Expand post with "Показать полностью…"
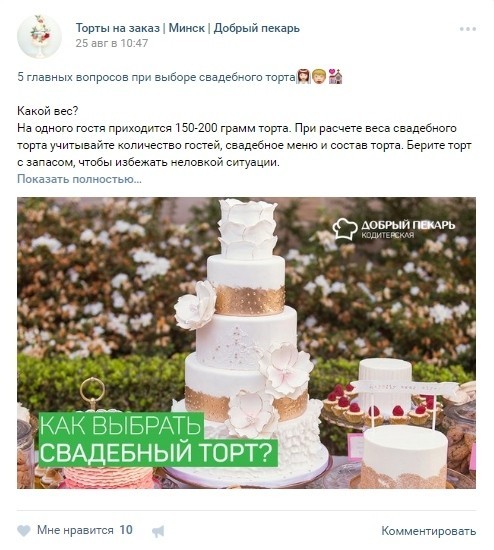The width and height of the screenshot is (494, 550). 79,179
